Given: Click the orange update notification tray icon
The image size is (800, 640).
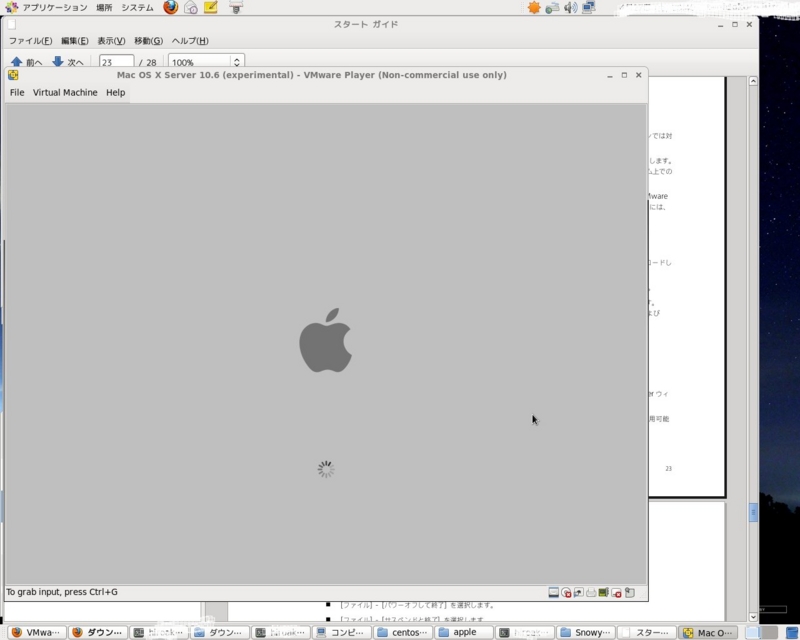Looking at the screenshot, I should [534, 8].
